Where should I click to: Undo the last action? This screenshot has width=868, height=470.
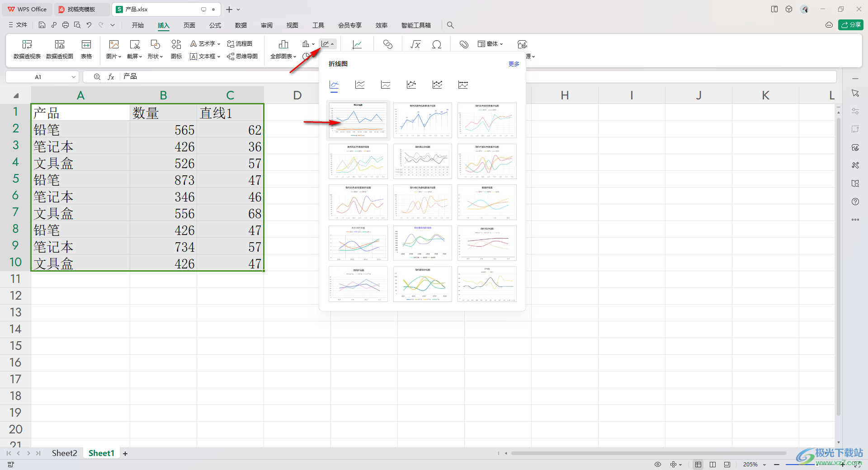[x=89, y=25]
